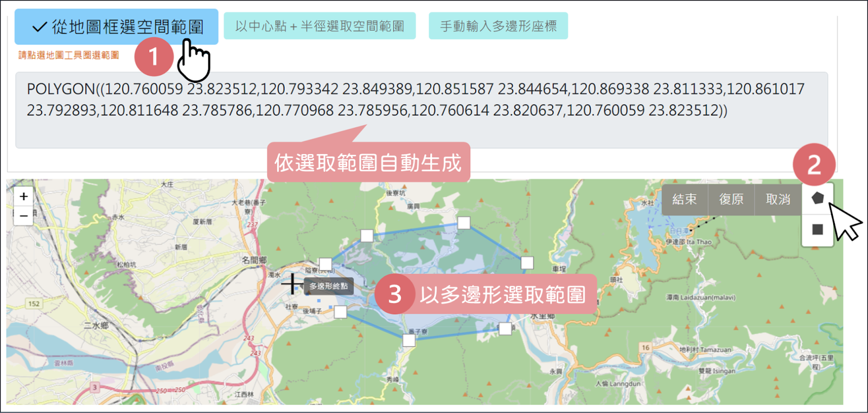Click the 車埕 map label
Image resolution: width=868 pixels, height=413 pixels.
[x=559, y=269]
